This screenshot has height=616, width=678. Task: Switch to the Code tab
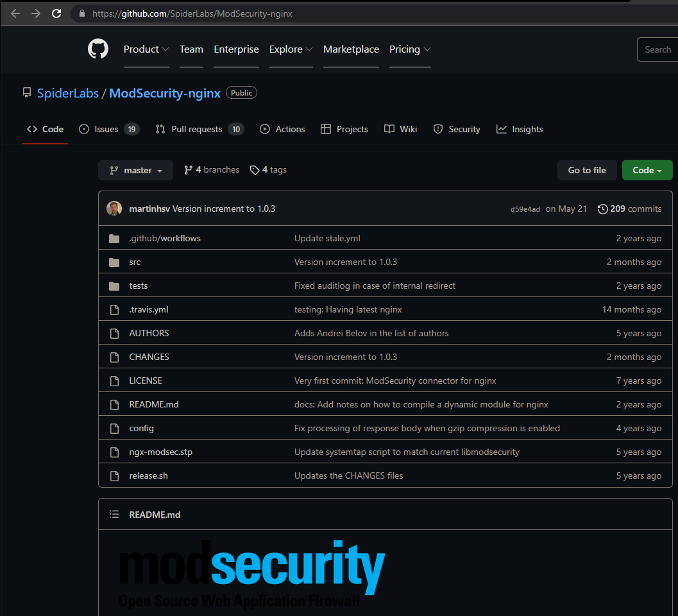45,129
